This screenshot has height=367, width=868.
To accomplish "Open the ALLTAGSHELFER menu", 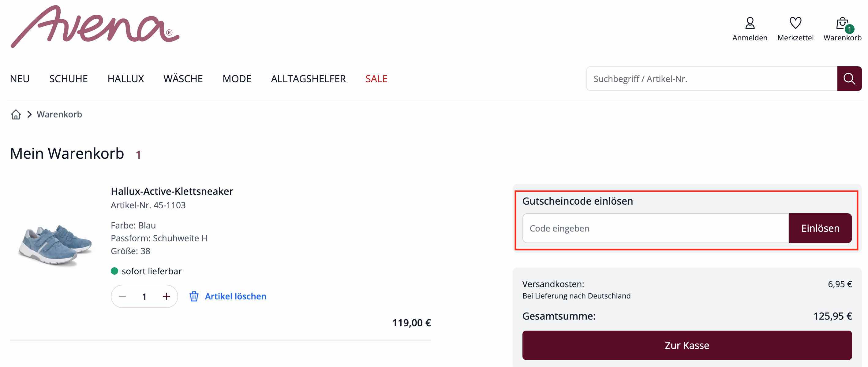I will coord(308,79).
